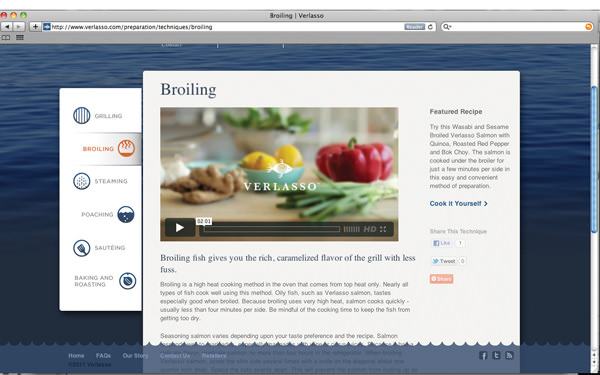Select the orange Broiling icon
Image resolution: width=600 pixels, height=375 pixels.
(x=126, y=148)
